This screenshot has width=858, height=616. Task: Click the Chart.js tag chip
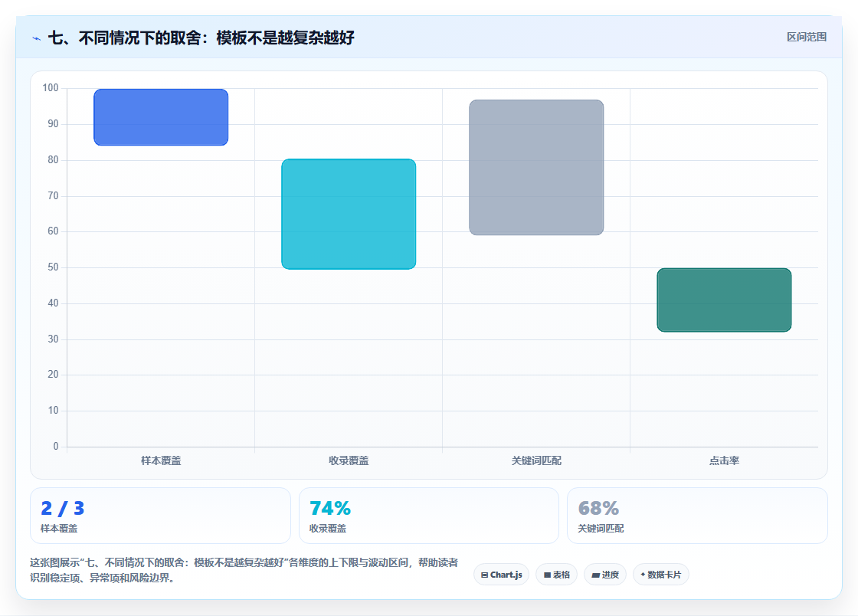click(x=501, y=575)
